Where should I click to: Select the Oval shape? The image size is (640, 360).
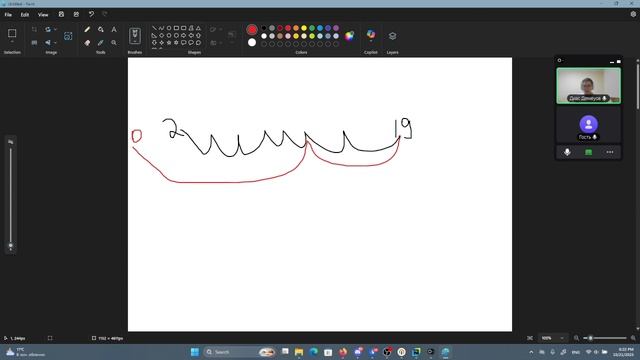[x=169, y=28]
